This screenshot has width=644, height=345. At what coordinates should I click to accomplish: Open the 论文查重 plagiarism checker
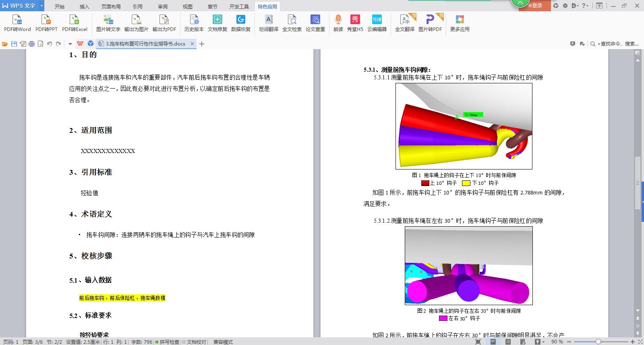315,23
